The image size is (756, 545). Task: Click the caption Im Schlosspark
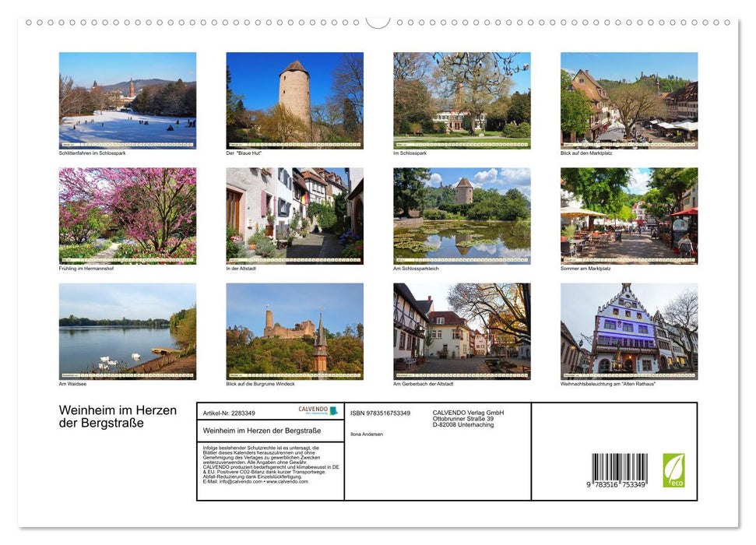pos(410,153)
